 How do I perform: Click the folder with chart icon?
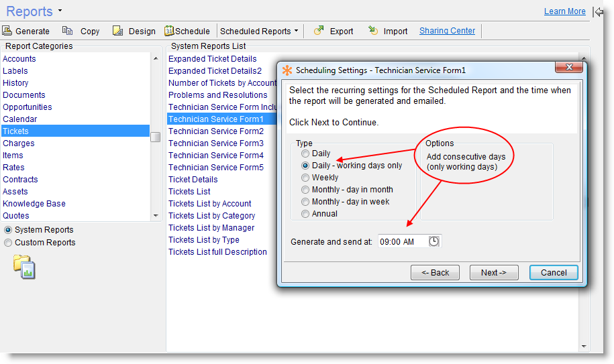click(24, 266)
